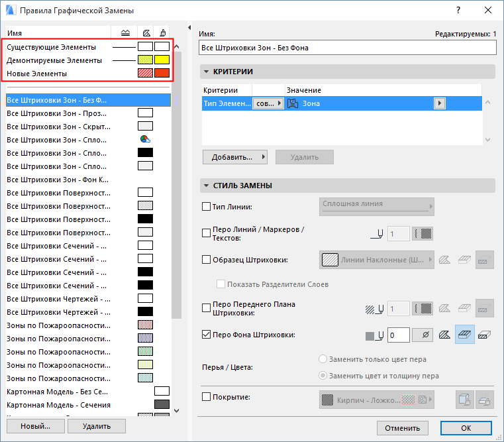Viewport: 504px width, 442px height.
Task: Select cover fill icon in Fill Sample row
Action: (x=464, y=260)
